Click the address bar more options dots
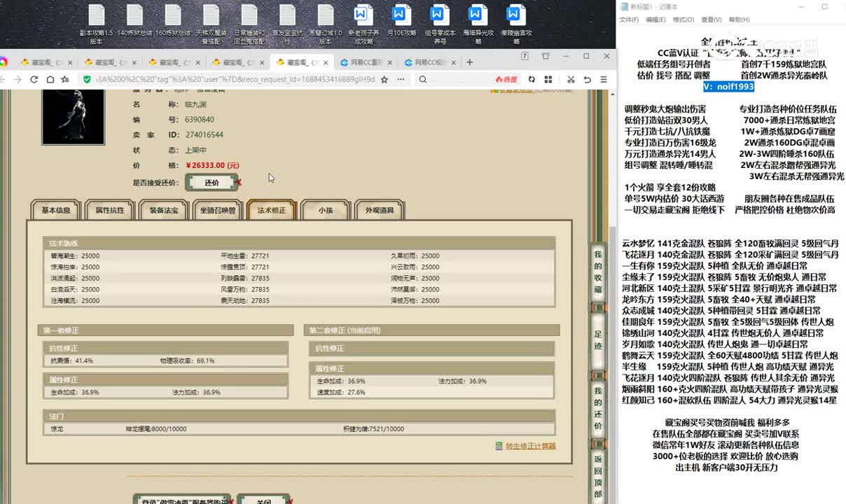This screenshot has width=846, height=504. pos(401,80)
